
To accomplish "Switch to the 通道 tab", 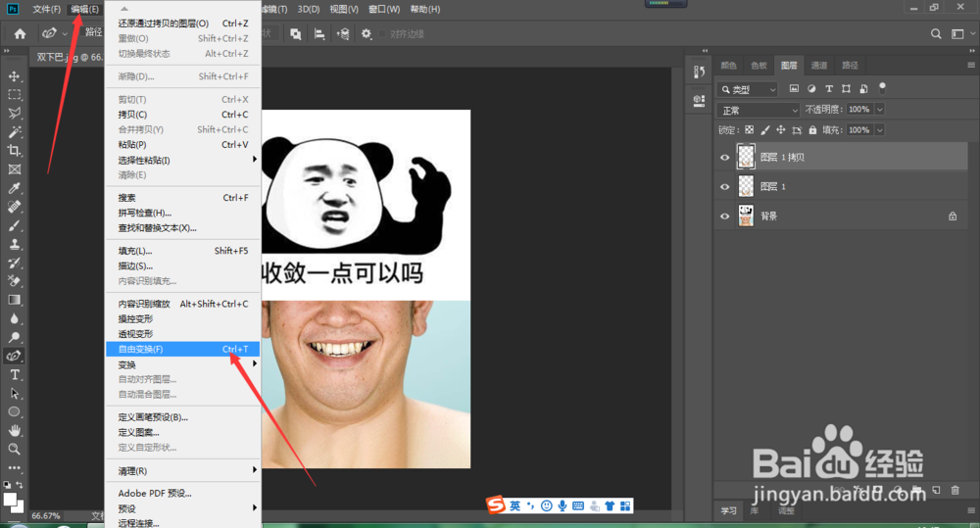I will [819, 65].
